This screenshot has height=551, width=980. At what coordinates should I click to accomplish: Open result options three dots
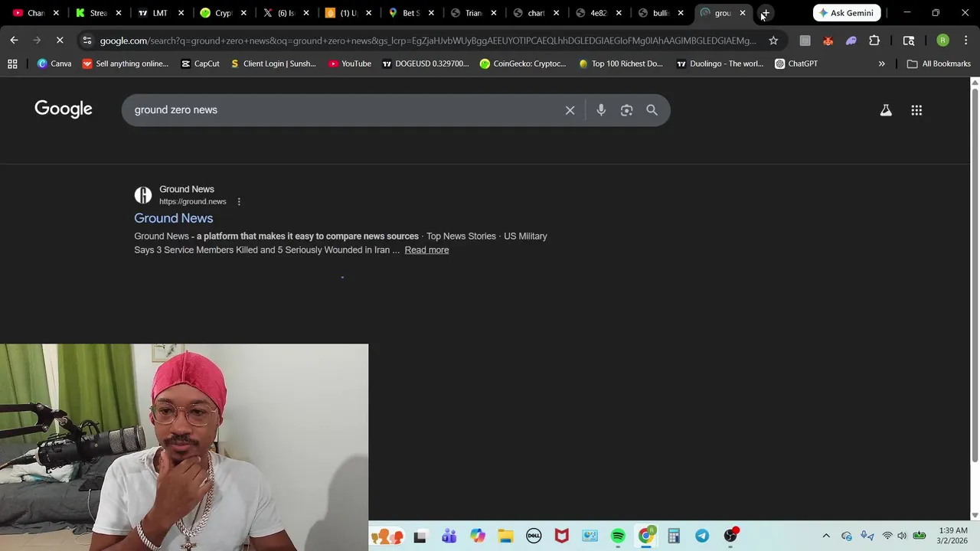[x=239, y=202]
